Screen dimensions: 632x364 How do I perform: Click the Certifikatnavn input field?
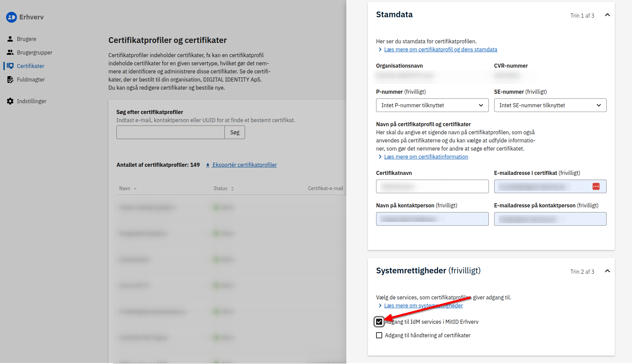tap(432, 186)
